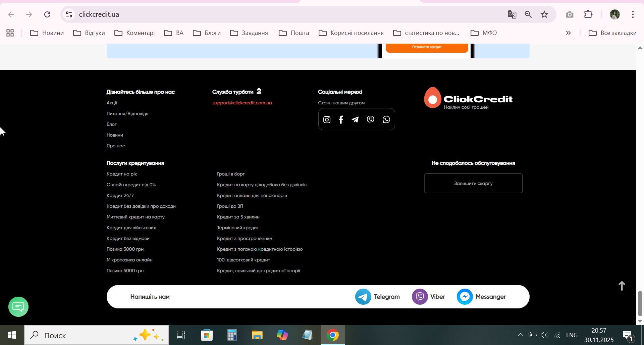Open the green live chat widget

18,307
